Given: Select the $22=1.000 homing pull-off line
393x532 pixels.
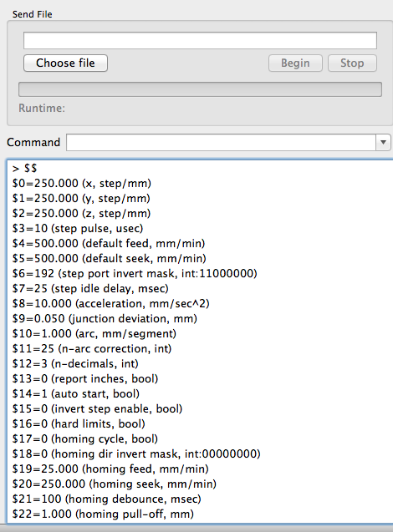Looking at the screenshot, I should [103, 514].
